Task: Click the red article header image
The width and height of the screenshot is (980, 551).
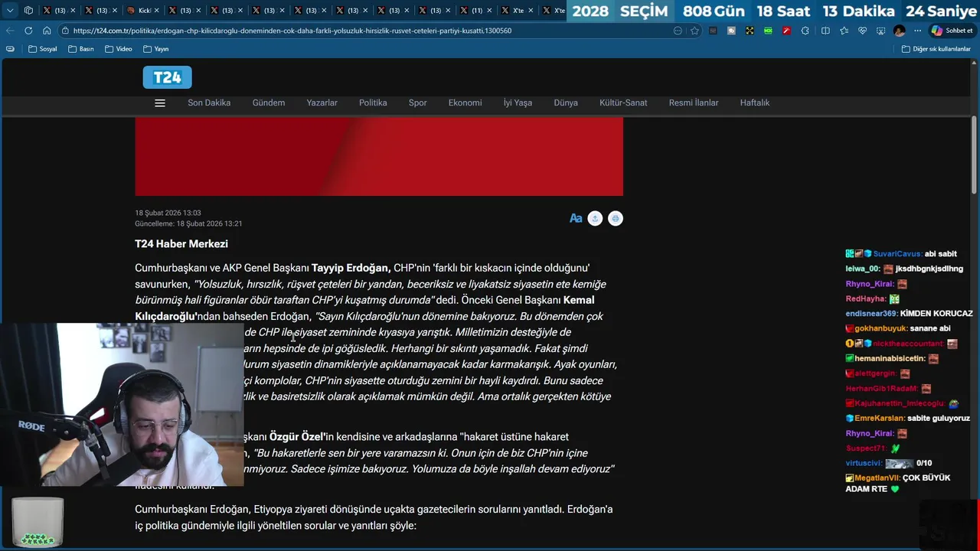Action: pyautogui.click(x=379, y=156)
